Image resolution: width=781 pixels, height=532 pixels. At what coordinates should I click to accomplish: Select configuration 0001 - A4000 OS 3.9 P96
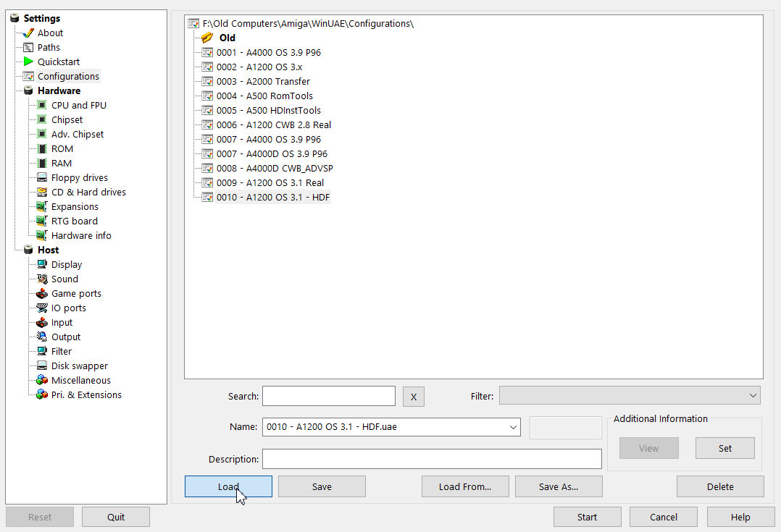[269, 53]
